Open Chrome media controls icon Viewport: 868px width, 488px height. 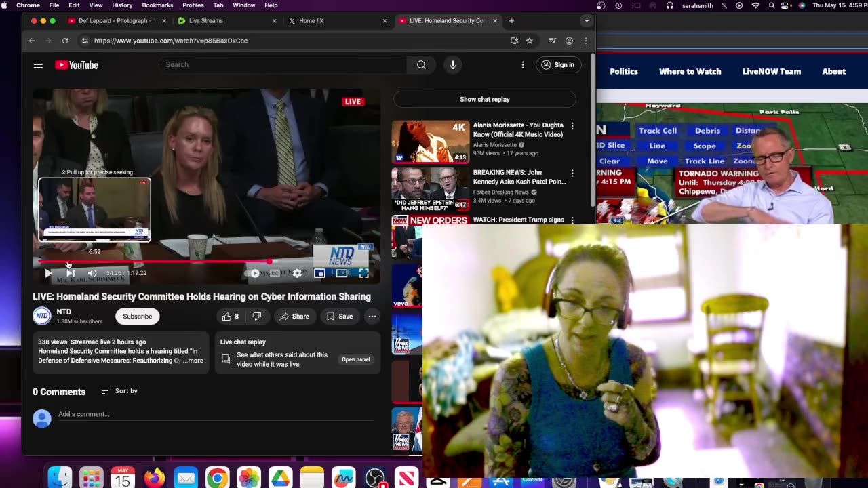pos(553,41)
